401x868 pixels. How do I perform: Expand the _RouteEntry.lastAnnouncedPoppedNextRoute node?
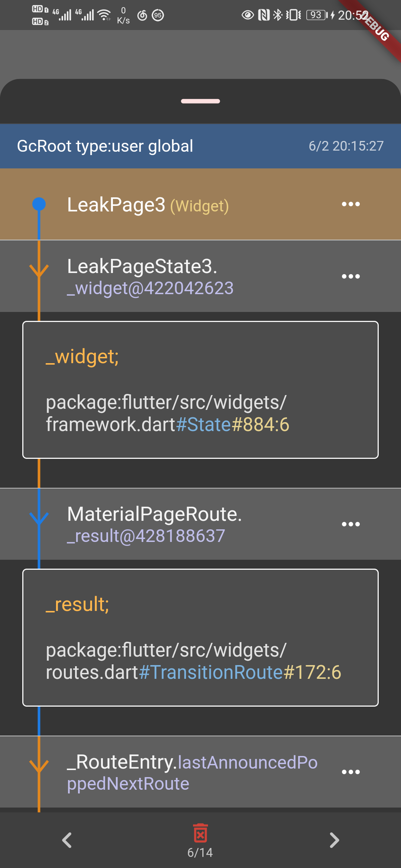click(x=39, y=766)
